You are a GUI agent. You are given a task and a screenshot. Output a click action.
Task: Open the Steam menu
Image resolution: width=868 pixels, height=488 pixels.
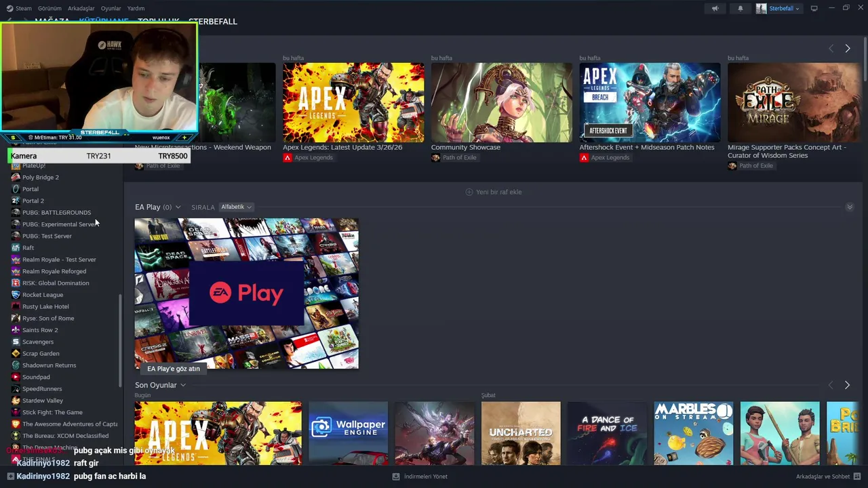pos(24,8)
